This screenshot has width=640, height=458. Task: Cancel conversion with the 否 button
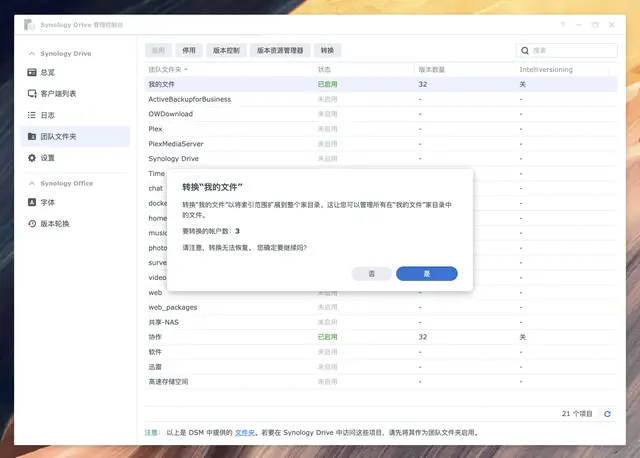[371, 273]
